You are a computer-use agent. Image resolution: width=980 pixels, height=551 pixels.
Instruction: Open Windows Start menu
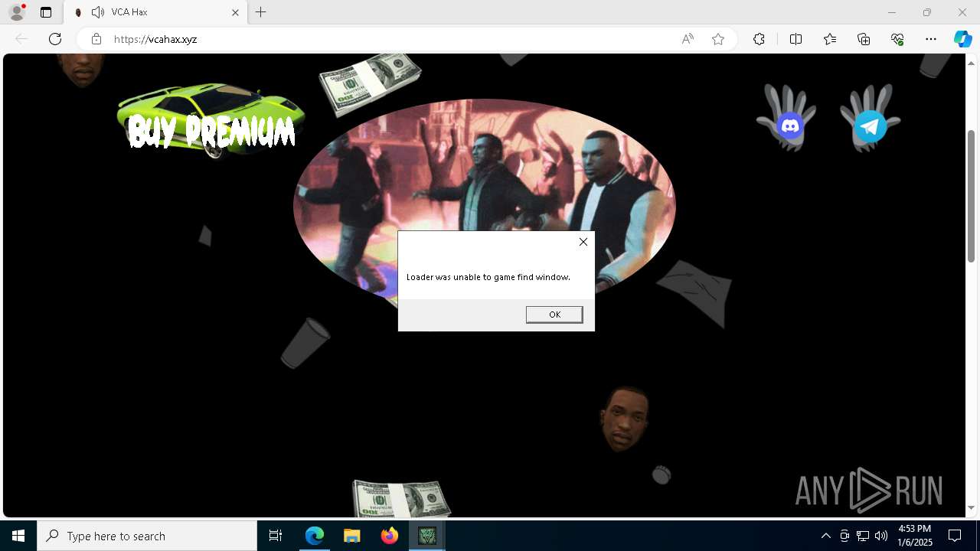[x=18, y=536]
